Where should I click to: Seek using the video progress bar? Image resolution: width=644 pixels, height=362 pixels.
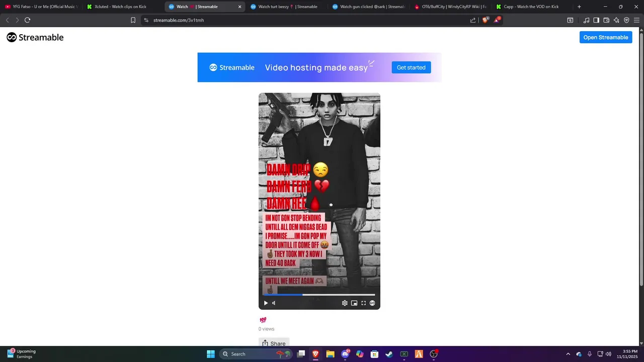click(319, 295)
